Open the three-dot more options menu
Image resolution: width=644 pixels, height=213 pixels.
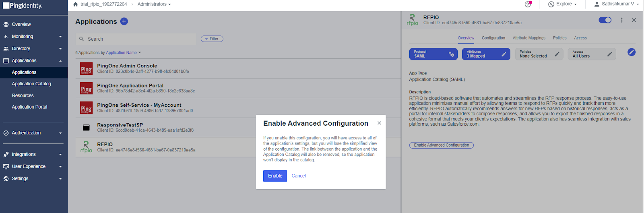pyautogui.click(x=621, y=20)
